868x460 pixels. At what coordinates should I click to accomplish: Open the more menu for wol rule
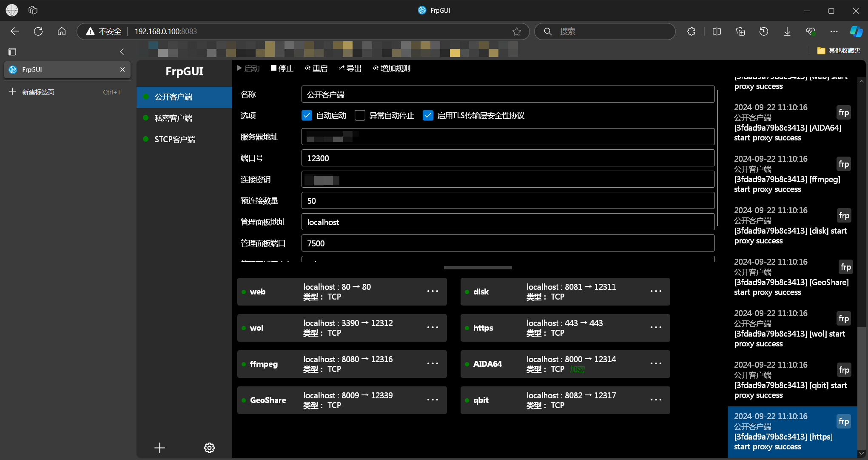pyautogui.click(x=433, y=328)
